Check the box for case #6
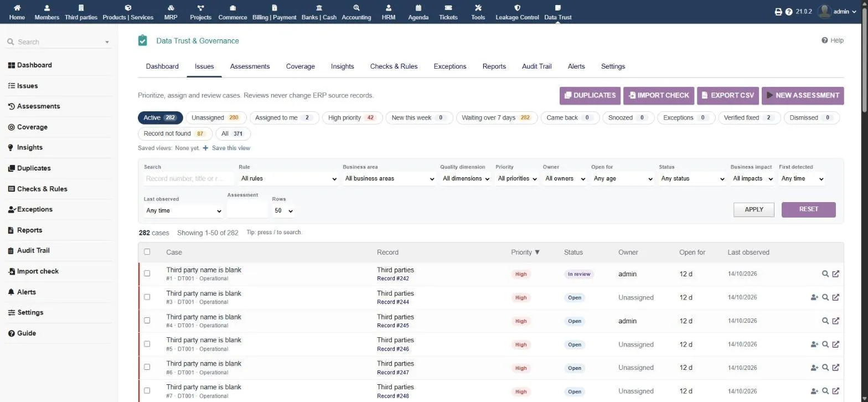This screenshot has width=868, height=402. point(147,367)
